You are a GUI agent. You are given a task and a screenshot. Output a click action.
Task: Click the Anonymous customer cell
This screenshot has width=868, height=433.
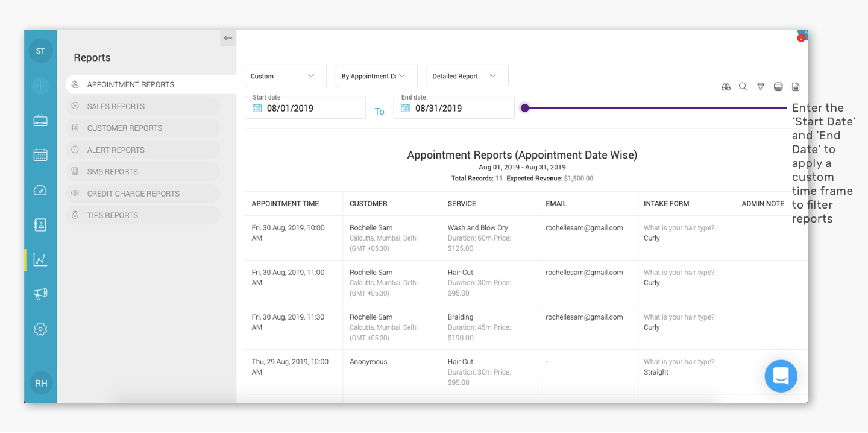[392, 372]
